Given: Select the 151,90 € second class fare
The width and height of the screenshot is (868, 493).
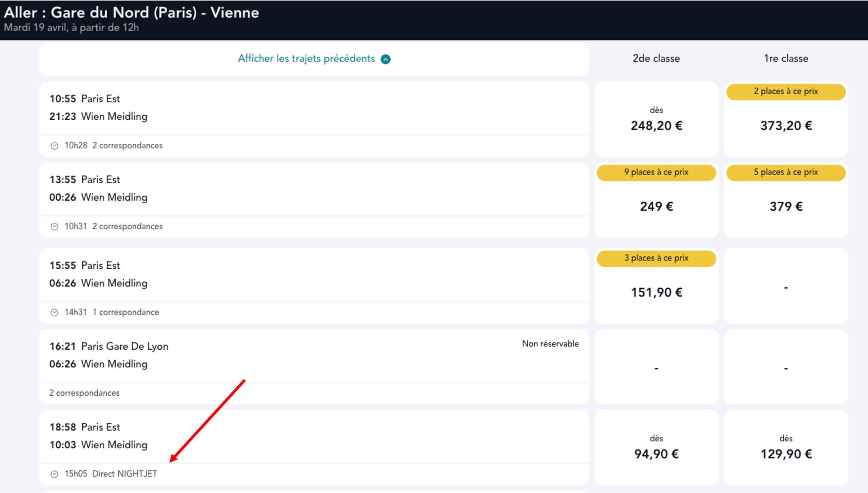Looking at the screenshot, I should (x=656, y=292).
